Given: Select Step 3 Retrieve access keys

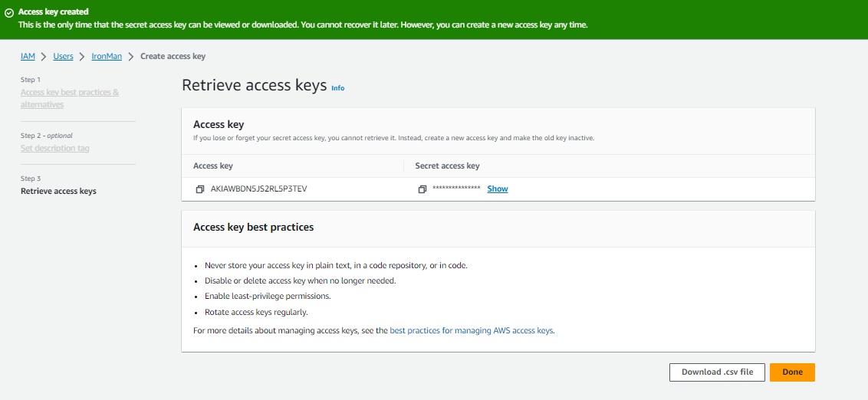Looking at the screenshot, I should [x=58, y=192].
